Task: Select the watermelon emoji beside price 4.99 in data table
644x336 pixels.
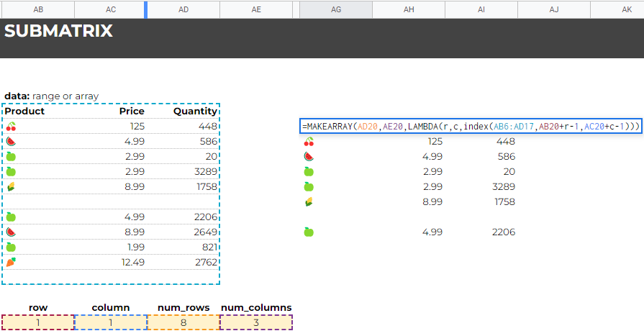Action: (11, 142)
